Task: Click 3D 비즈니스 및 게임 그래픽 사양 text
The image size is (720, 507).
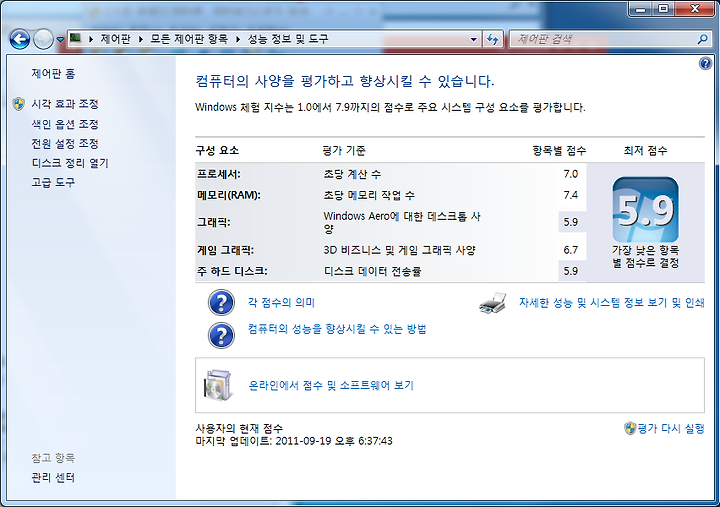Action: 399,250
